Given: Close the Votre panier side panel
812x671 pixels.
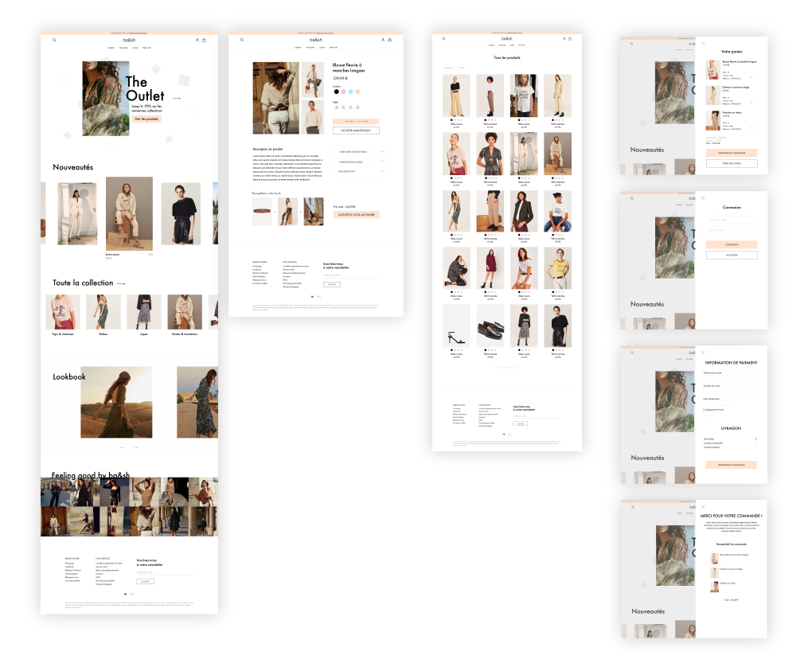Looking at the screenshot, I should [703, 43].
